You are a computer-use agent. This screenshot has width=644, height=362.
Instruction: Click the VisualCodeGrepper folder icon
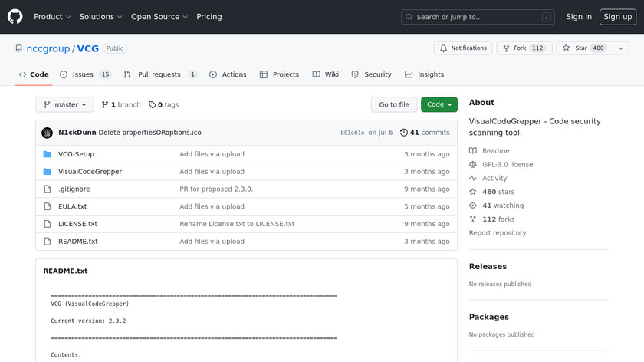[x=47, y=172]
